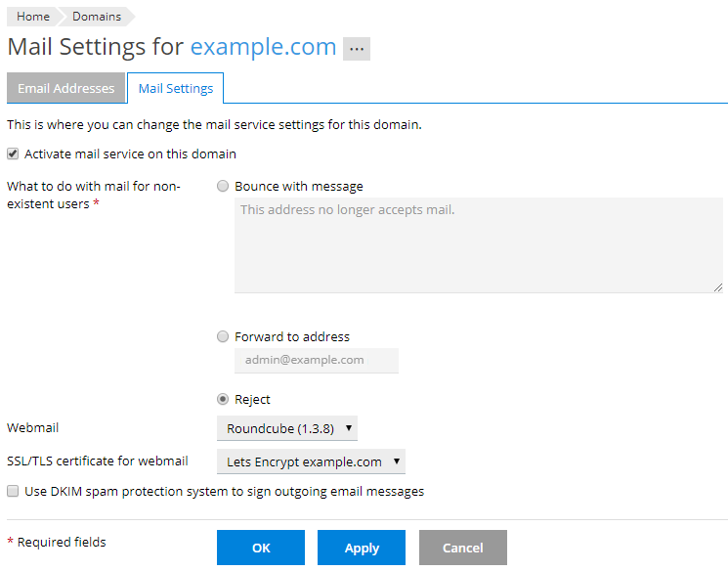Enable DKIM spam protection signing checkbox

(x=13, y=492)
